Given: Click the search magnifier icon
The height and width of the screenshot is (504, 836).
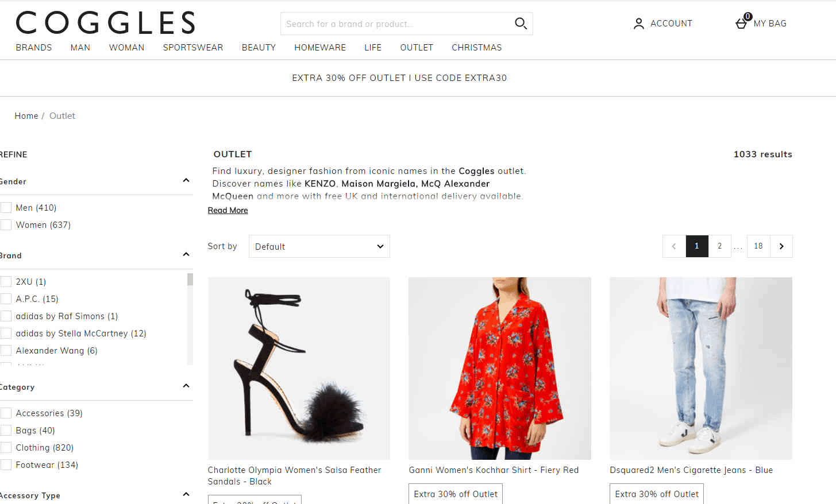Looking at the screenshot, I should coord(521,24).
